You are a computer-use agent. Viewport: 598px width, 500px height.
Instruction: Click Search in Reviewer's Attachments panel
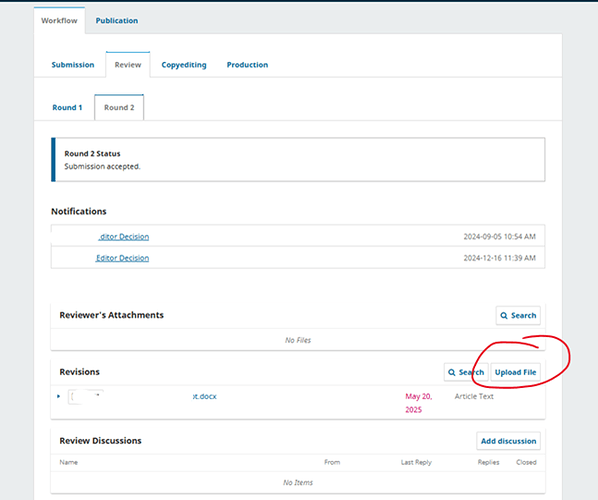point(518,315)
